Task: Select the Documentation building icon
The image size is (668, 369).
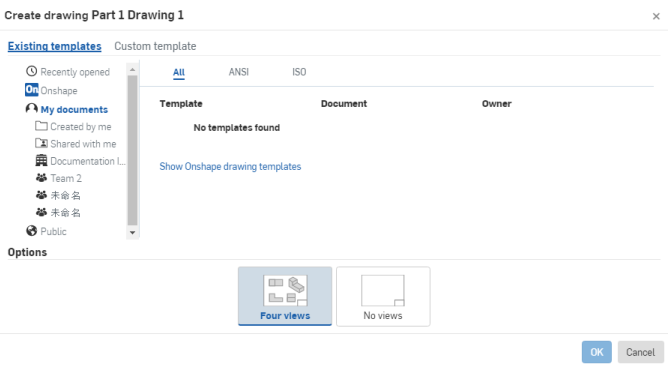Action: 41,161
